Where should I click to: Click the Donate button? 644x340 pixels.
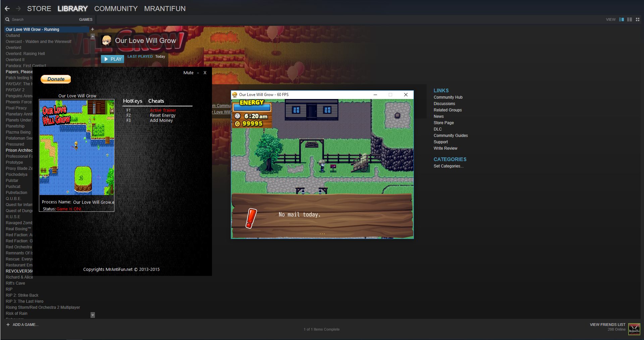click(x=56, y=79)
